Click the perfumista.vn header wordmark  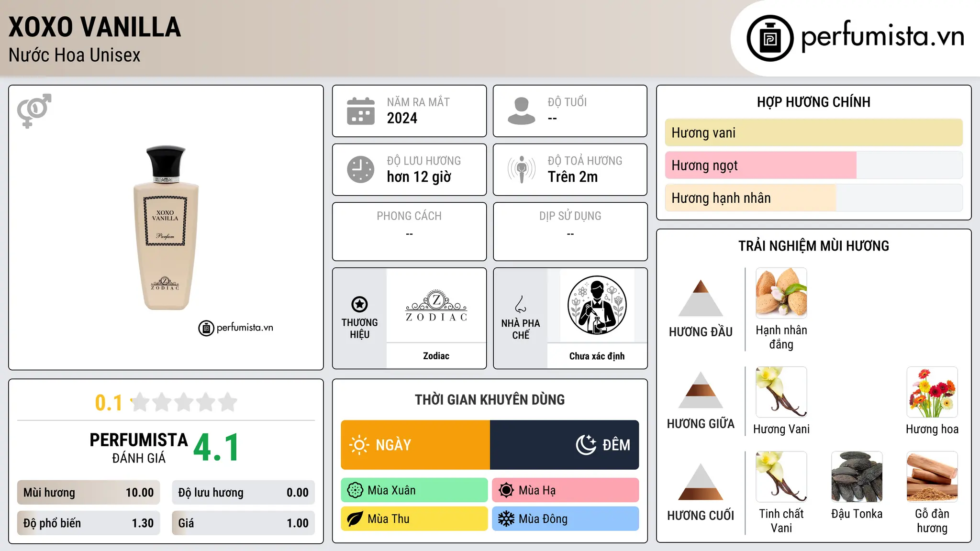pyautogui.click(x=883, y=36)
